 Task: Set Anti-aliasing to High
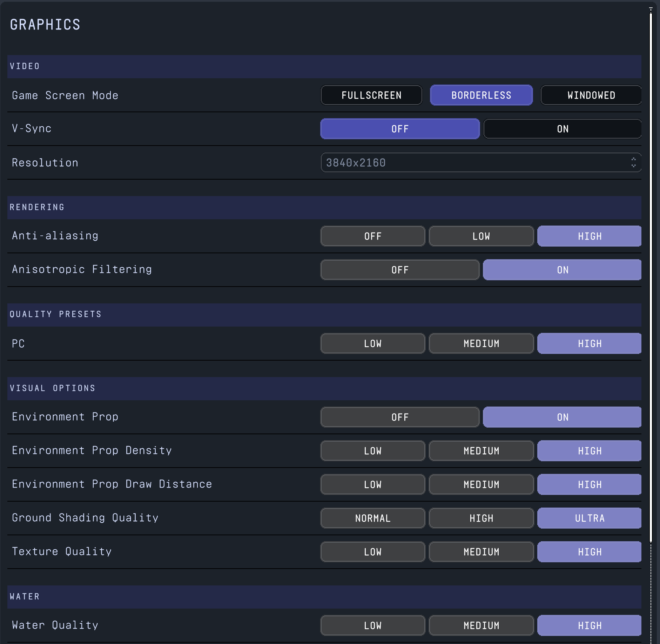(590, 236)
